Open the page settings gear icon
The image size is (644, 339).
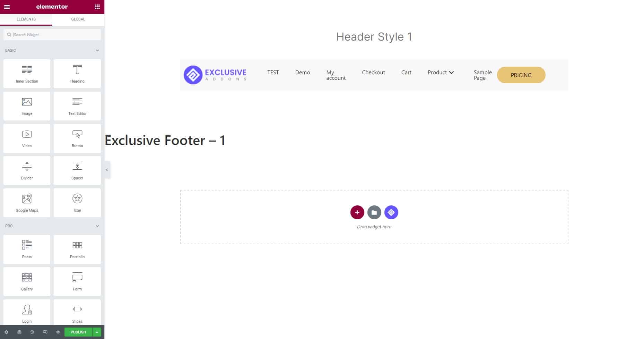point(6,332)
